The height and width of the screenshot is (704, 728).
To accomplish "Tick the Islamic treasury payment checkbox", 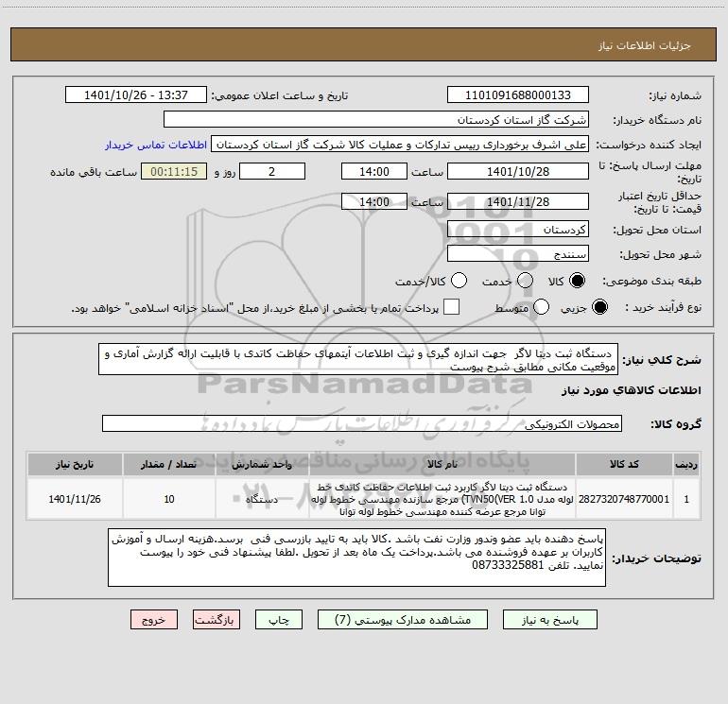I will (451, 307).
